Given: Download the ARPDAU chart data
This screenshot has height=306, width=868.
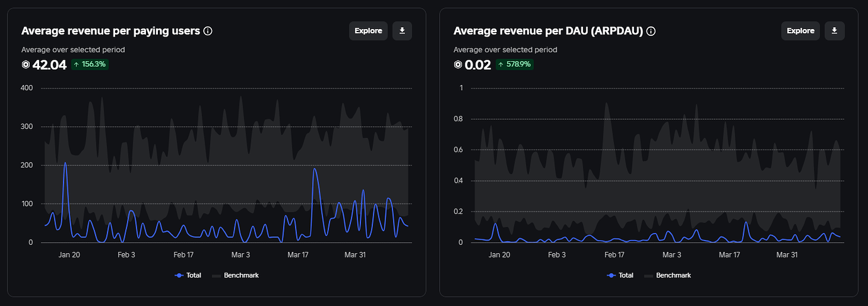Looking at the screenshot, I should (x=834, y=31).
